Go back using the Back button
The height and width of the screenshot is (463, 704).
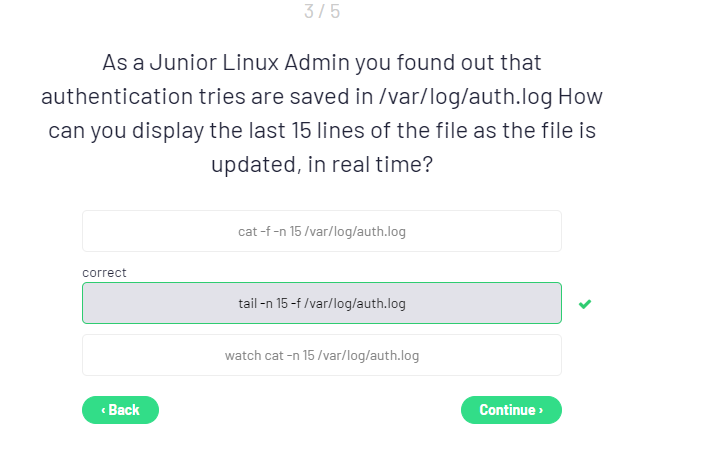(x=120, y=410)
